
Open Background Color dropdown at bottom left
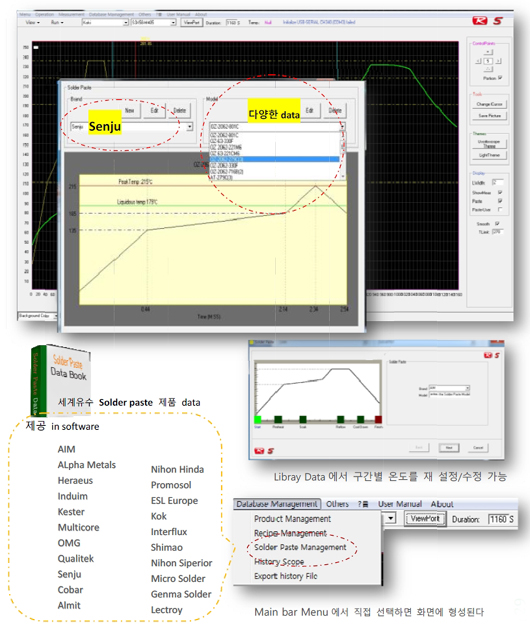coord(37,316)
